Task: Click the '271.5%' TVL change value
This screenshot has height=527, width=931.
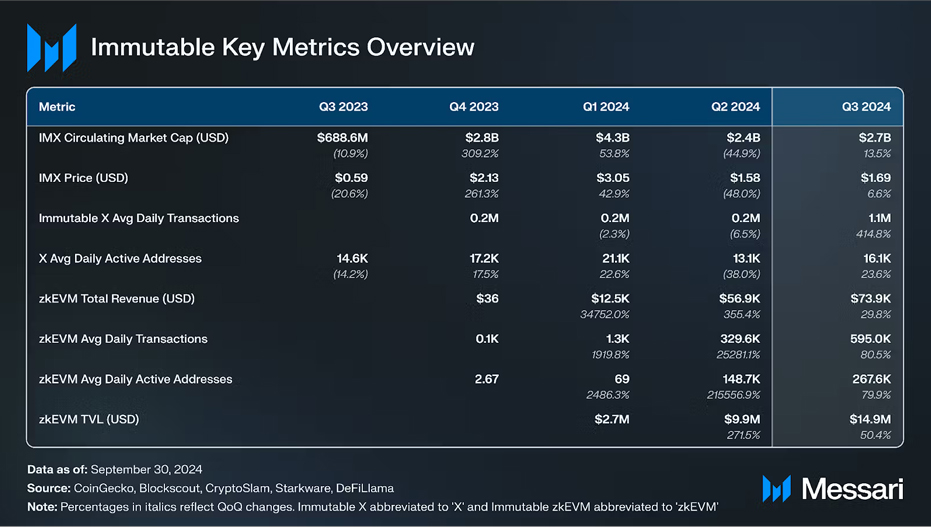Action: coord(743,436)
